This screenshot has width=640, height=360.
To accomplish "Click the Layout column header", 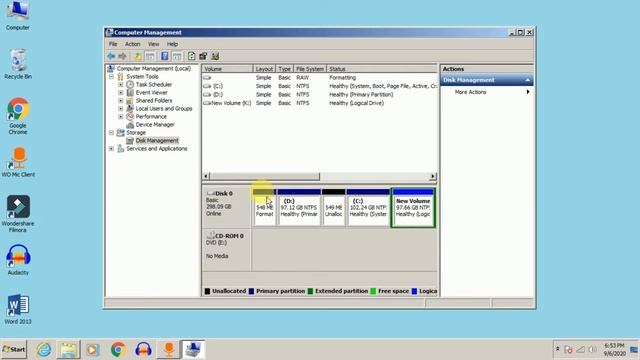I will (264, 69).
